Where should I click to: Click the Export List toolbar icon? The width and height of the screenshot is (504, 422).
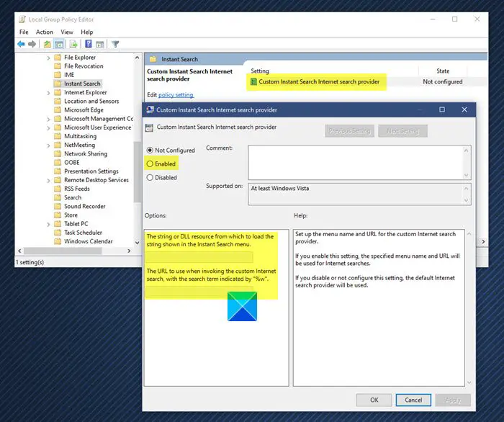pos(73,44)
